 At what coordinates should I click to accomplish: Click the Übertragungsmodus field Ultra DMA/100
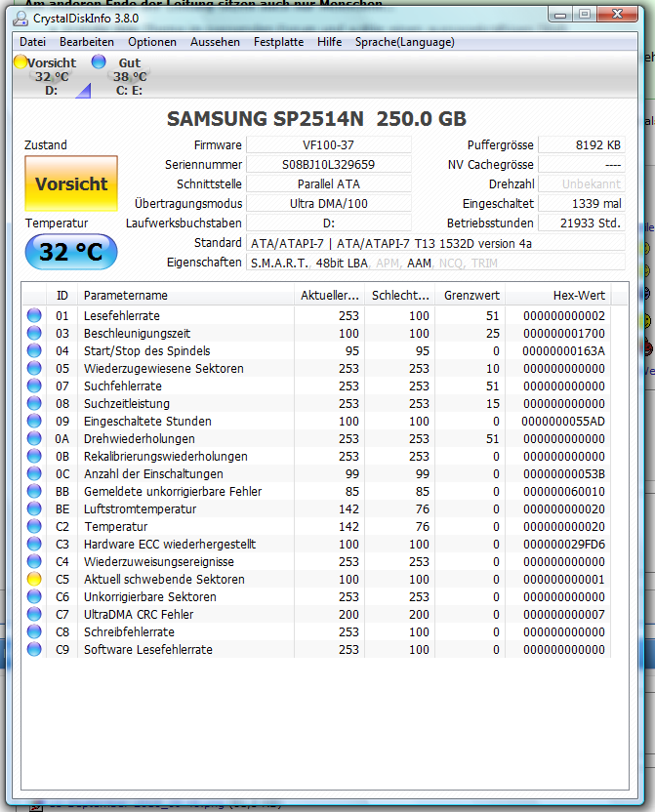329,204
